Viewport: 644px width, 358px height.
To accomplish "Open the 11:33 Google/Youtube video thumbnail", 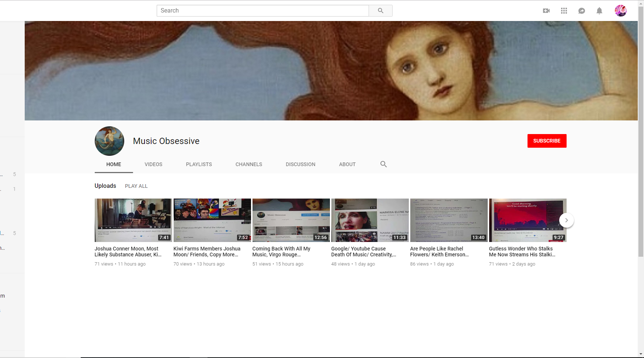I will click(x=370, y=220).
